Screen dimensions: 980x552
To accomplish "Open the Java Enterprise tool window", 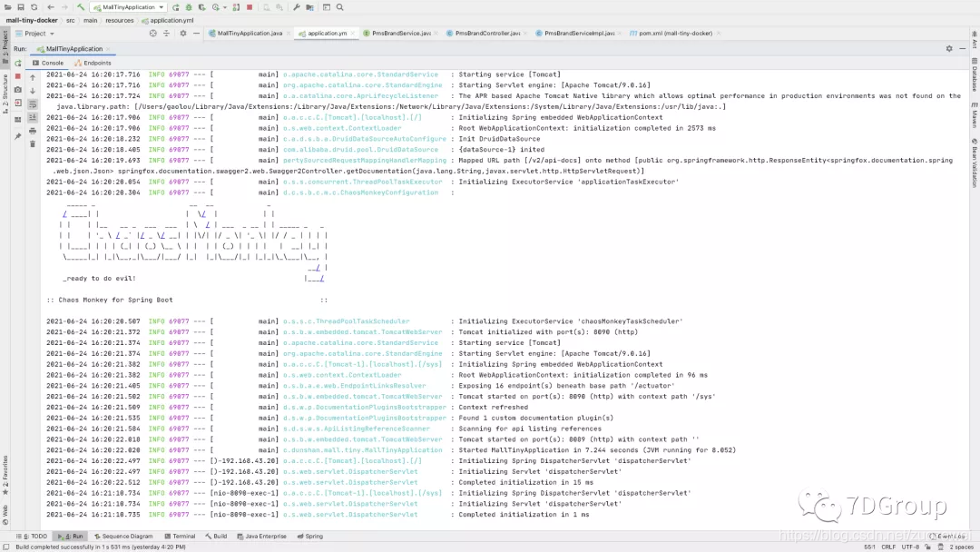I will coord(262,537).
